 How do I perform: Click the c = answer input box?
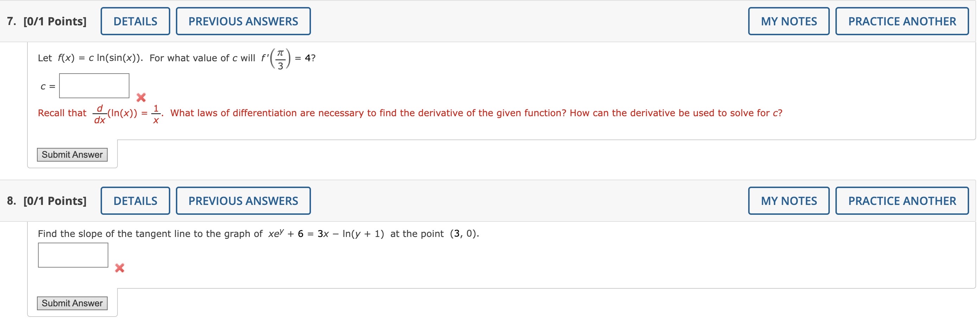pyautogui.click(x=94, y=85)
